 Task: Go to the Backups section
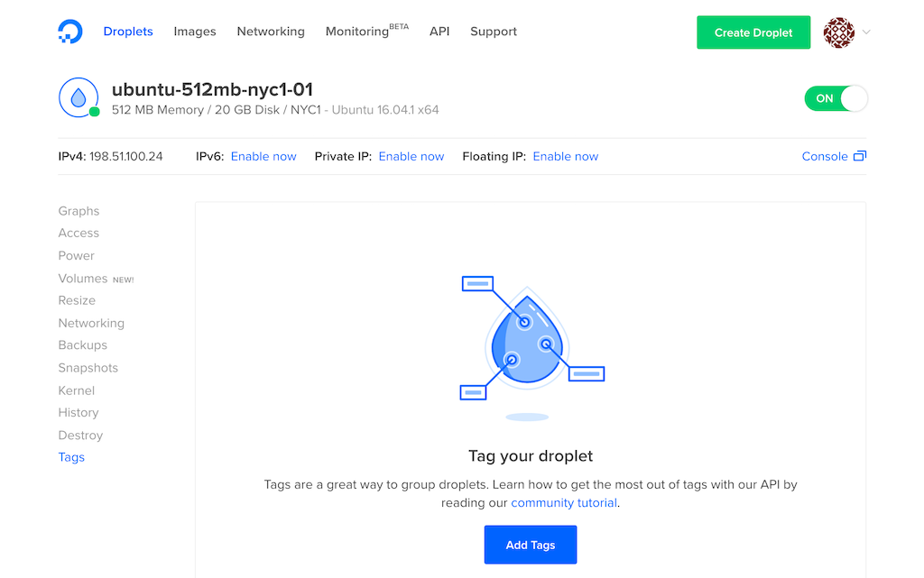pos(82,344)
